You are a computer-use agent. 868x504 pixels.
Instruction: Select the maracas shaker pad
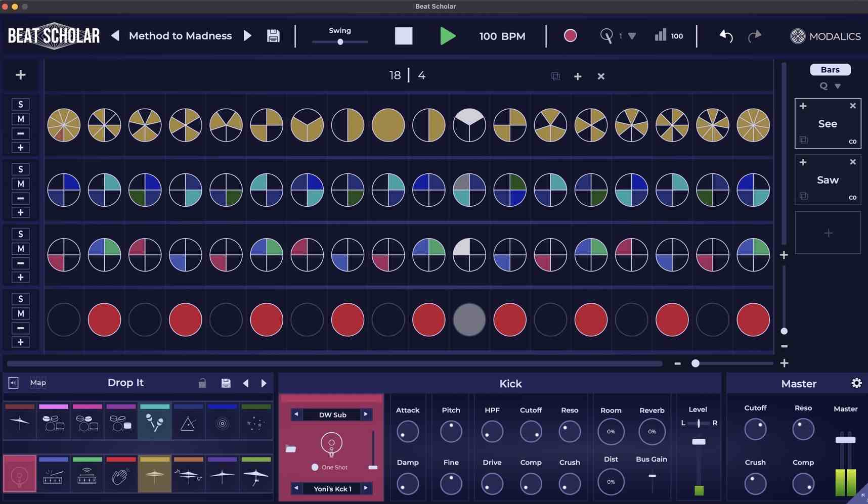point(154,423)
